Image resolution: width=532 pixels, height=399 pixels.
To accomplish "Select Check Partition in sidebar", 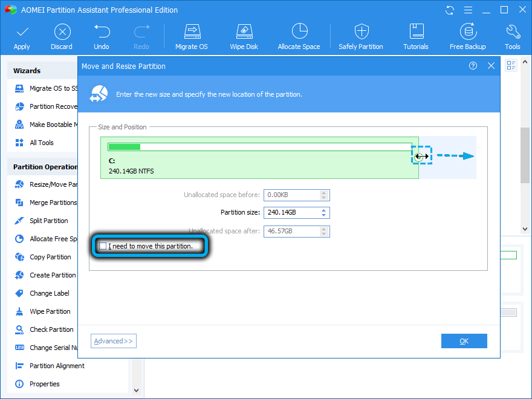I will [51, 329].
